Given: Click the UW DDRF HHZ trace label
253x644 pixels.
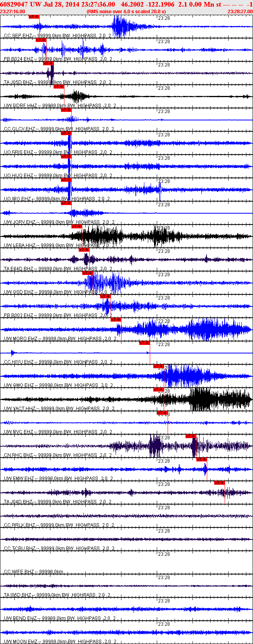Looking at the screenshot, I should point(60,106).
